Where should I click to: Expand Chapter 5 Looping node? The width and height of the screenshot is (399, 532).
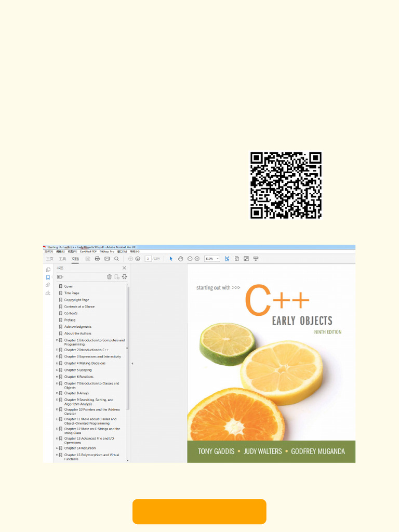coord(57,370)
